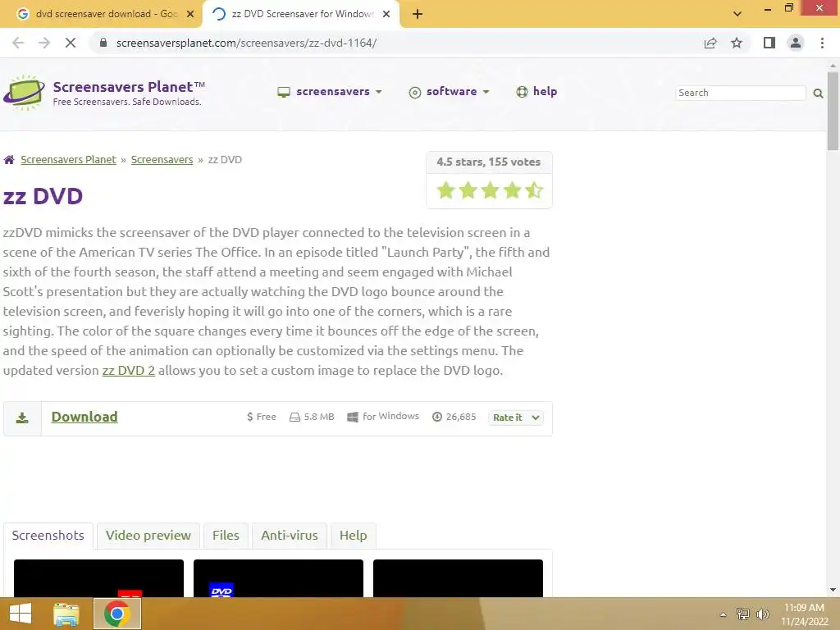Click the Download link
840x630 pixels.
pos(84,417)
